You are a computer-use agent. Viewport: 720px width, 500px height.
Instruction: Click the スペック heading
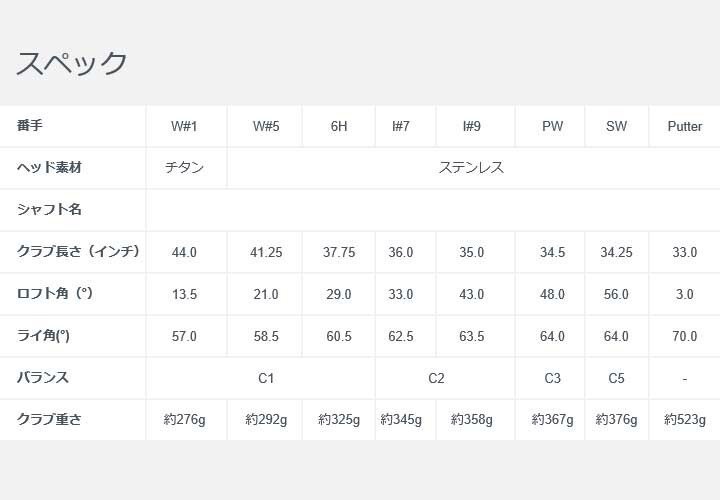tap(72, 62)
